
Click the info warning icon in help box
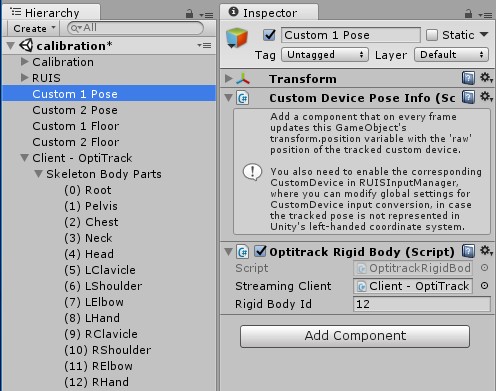[x=252, y=172]
